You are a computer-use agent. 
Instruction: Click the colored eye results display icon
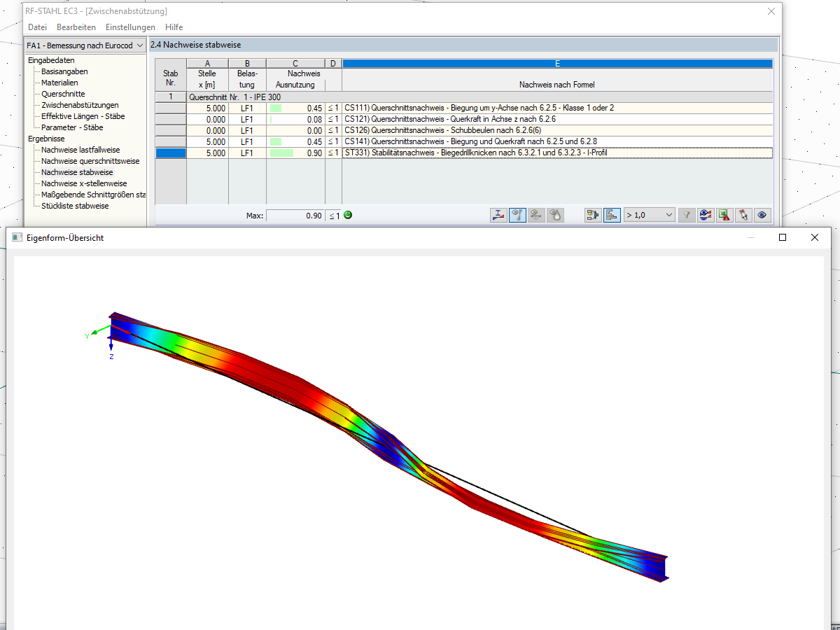[x=706, y=216]
